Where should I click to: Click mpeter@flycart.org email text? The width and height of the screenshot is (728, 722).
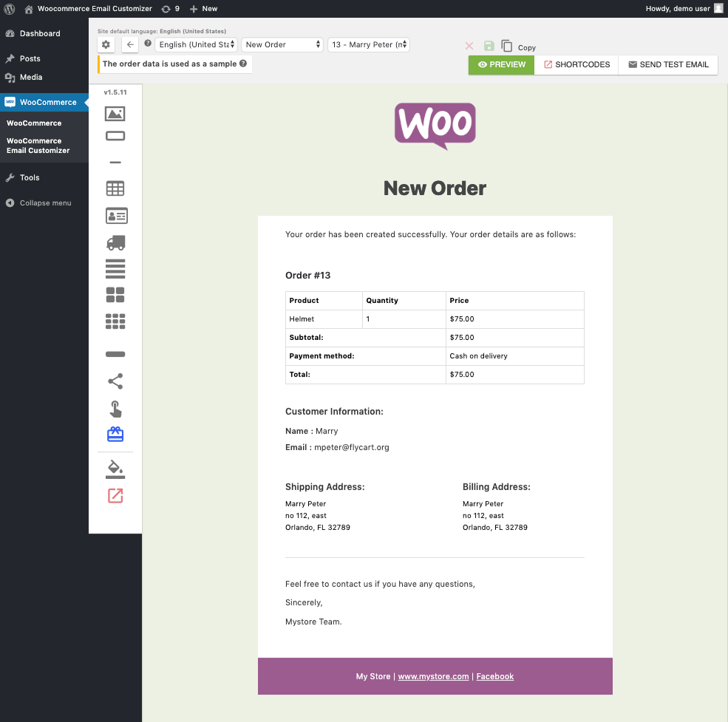[x=352, y=447]
